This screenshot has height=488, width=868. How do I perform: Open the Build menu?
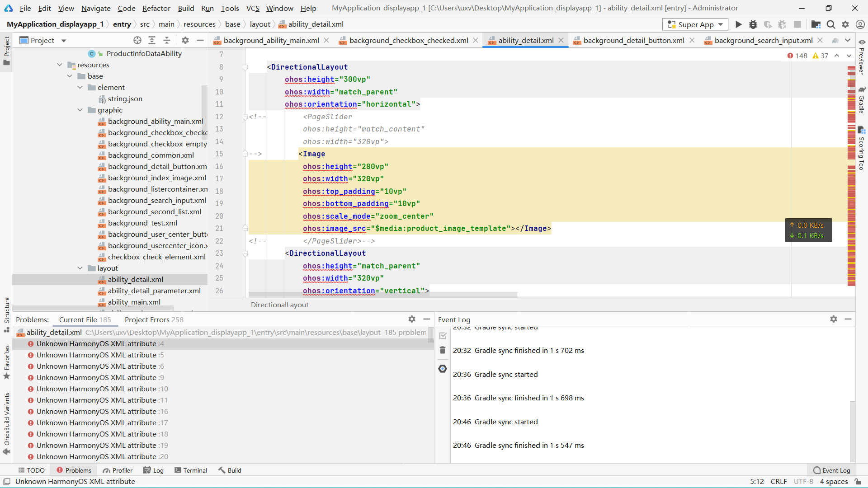(x=186, y=8)
